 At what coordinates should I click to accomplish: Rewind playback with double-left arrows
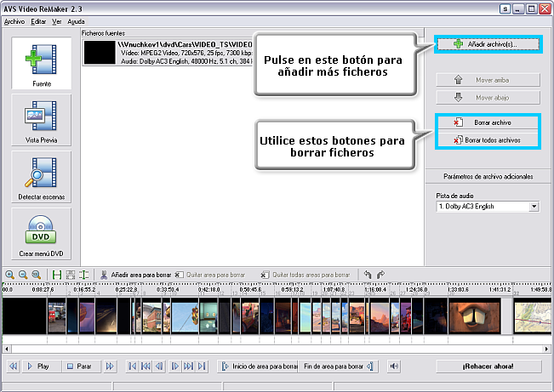(14, 366)
